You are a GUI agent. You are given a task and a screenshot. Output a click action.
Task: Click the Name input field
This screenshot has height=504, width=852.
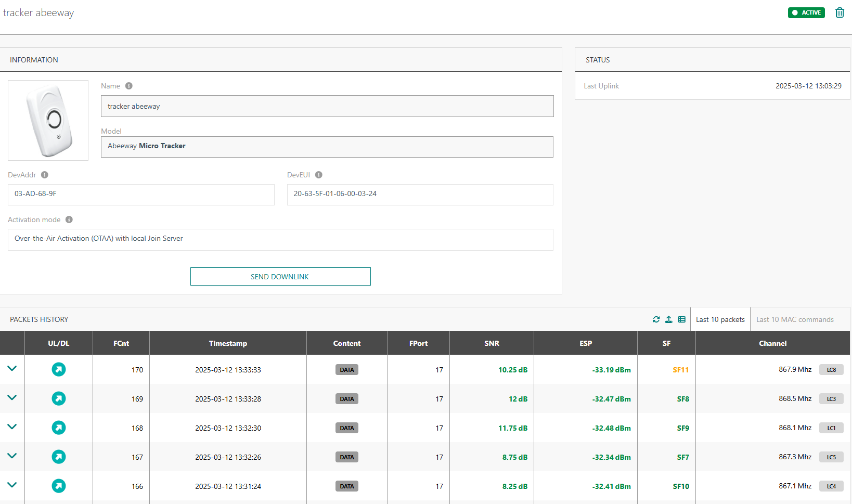click(327, 106)
